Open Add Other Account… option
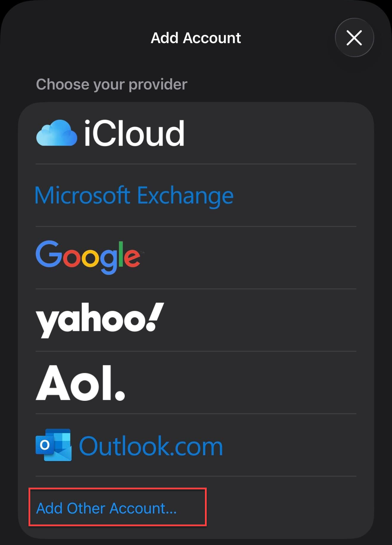This screenshot has width=392, height=545. (x=106, y=508)
